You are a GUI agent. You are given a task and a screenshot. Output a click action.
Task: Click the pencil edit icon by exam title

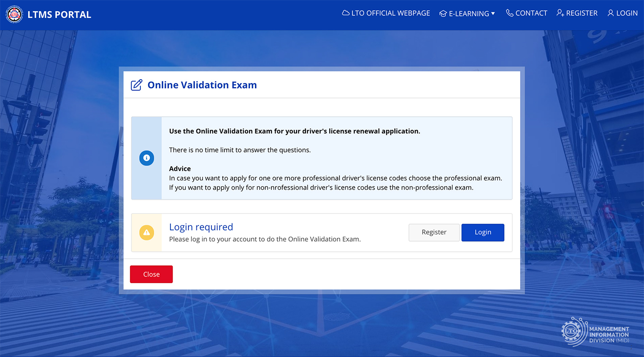point(136,85)
